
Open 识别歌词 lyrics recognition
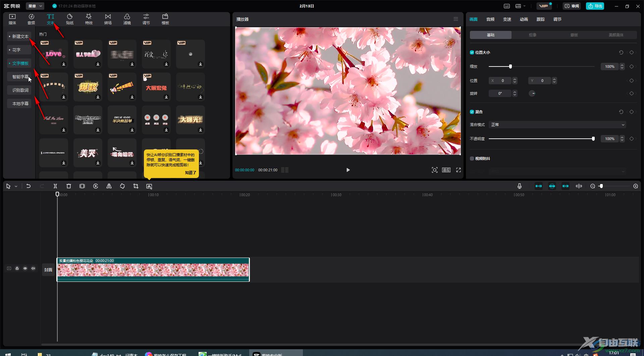(19, 90)
